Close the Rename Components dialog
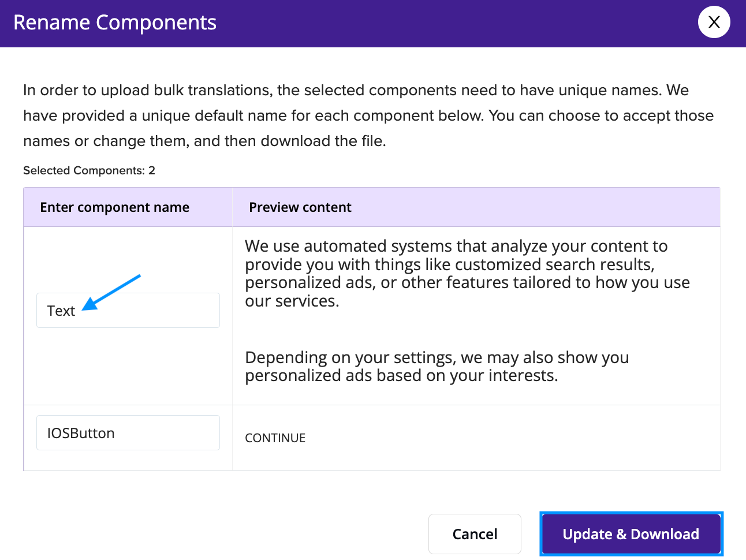Viewport: 746px width, 560px height. pyautogui.click(x=714, y=22)
